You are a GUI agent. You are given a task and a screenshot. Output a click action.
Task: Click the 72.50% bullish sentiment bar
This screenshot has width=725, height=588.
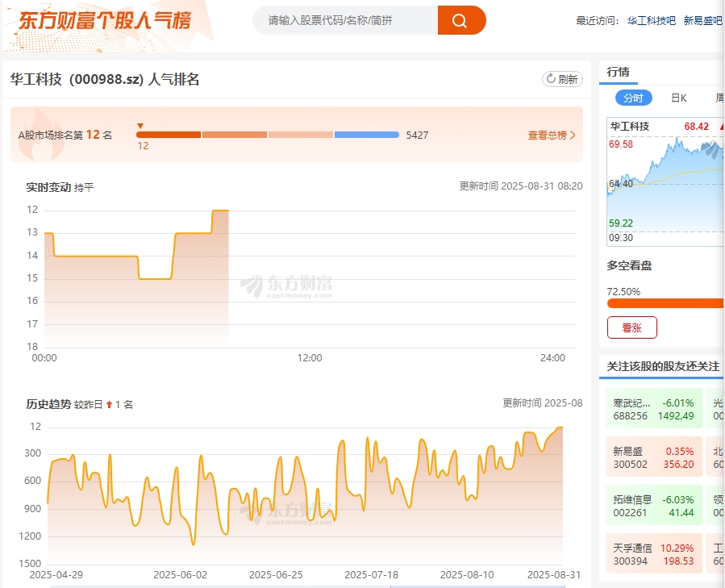[x=665, y=303]
